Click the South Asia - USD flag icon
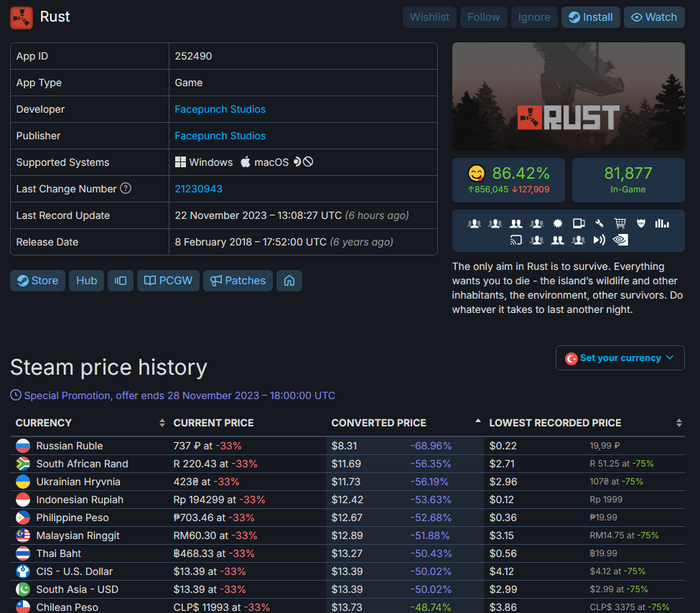 tap(23, 589)
